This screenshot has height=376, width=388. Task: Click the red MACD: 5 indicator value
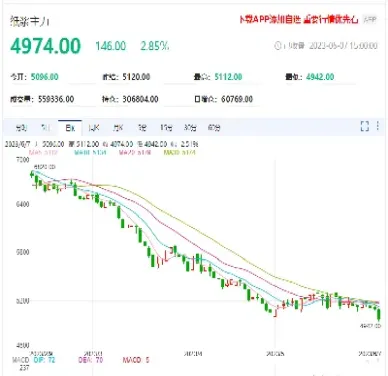tap(136, 360)
